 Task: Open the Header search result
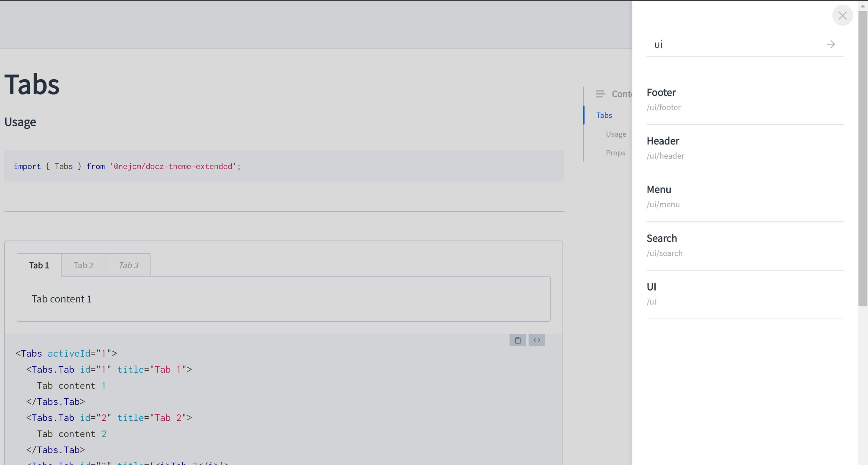click(x=745, y=148)
